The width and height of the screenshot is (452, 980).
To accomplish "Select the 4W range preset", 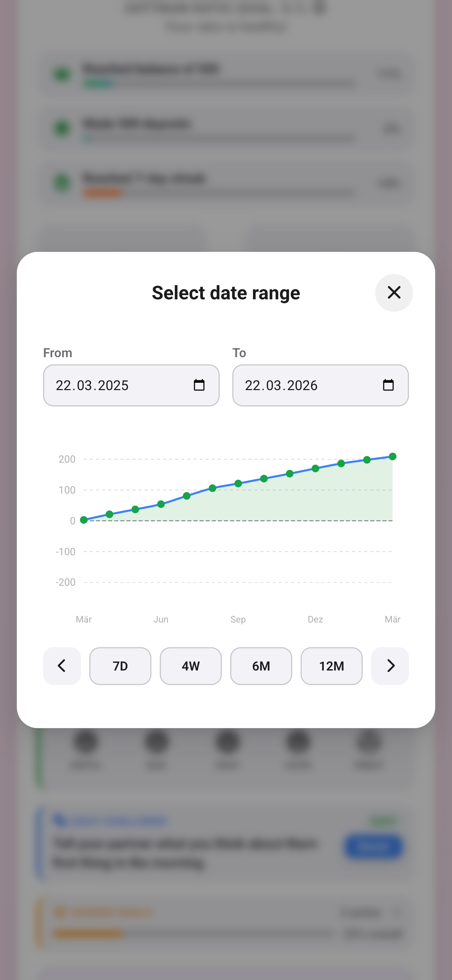I will (x=191, y=666).
